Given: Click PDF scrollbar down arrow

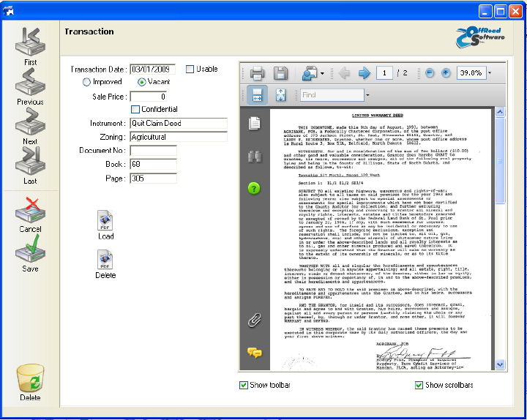Looking at the screenshot, I should 500,364.
